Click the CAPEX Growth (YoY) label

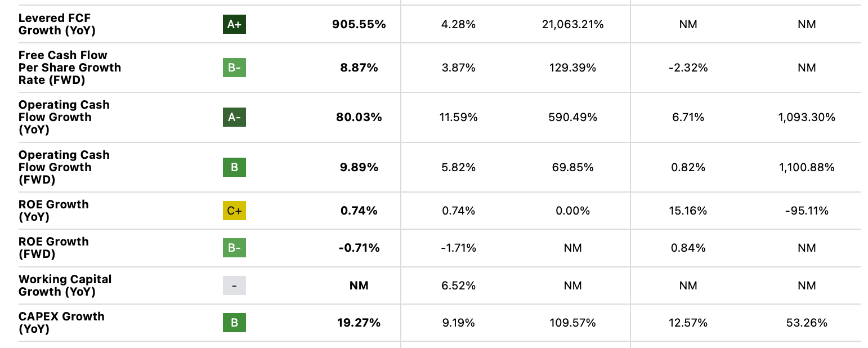coord(61,323)
